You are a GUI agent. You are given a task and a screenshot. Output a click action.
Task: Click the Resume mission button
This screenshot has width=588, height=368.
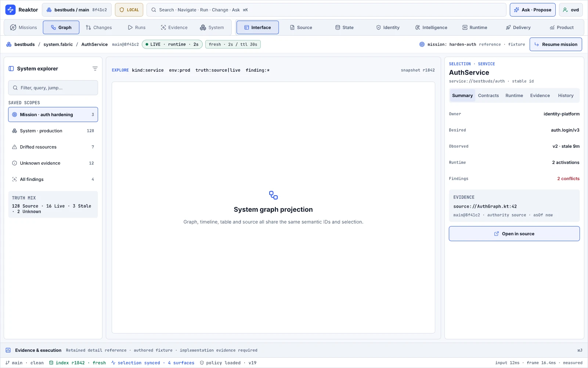click(556, 44)
